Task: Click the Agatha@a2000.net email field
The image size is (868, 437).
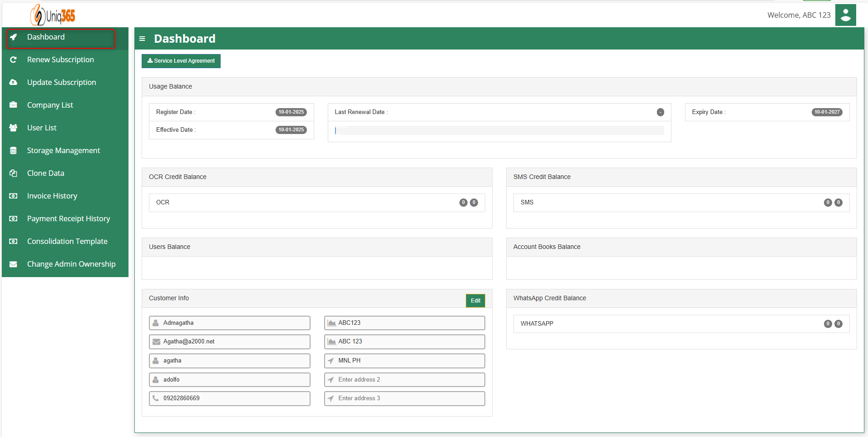Action: [230, 342]
